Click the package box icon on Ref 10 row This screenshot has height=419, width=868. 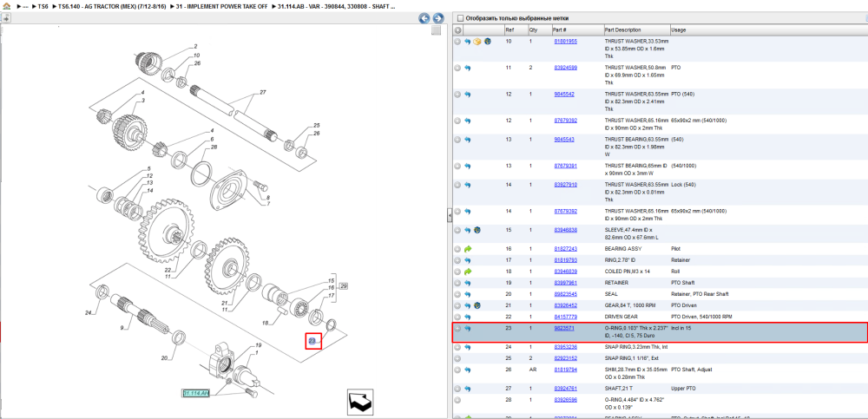[x=477, y=42]
